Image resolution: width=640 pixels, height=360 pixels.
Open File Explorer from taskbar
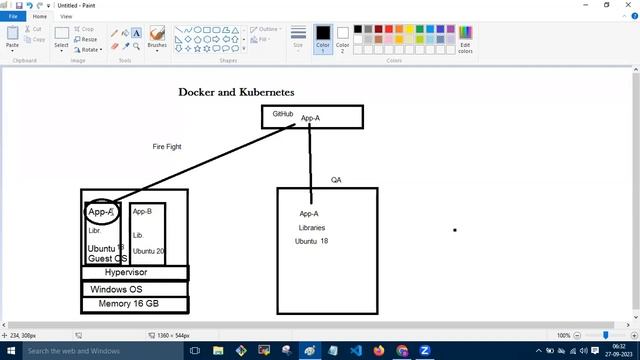coord(218,351)
